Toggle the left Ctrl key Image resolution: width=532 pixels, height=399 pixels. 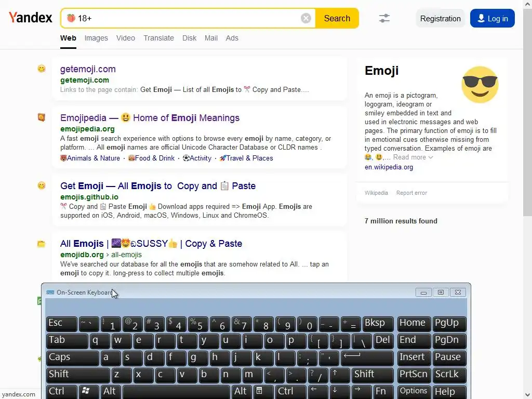click(x=62, y=392)
